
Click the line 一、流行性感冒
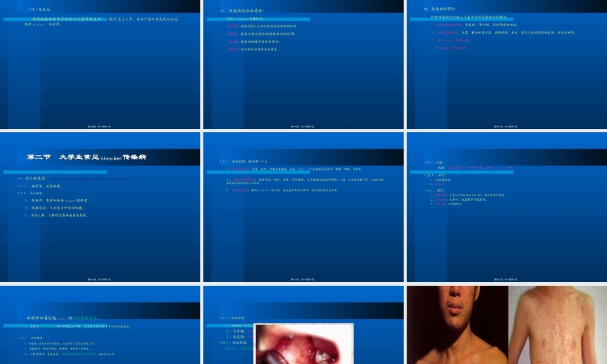click(x=38, y=179)
